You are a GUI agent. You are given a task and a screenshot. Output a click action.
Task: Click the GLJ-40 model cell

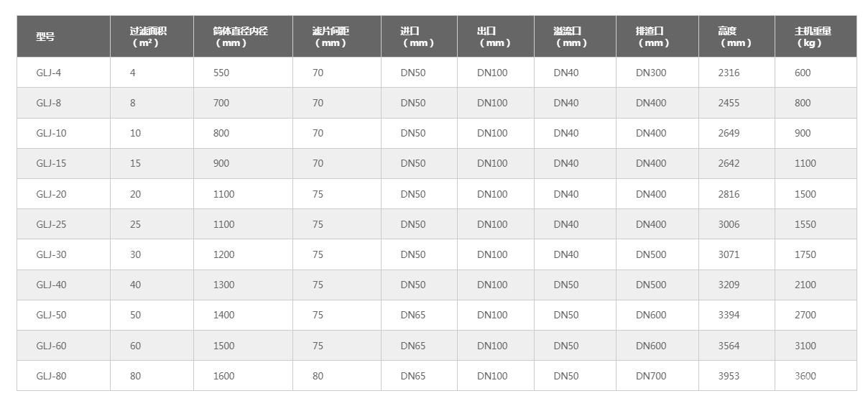[x=63, y=285]
